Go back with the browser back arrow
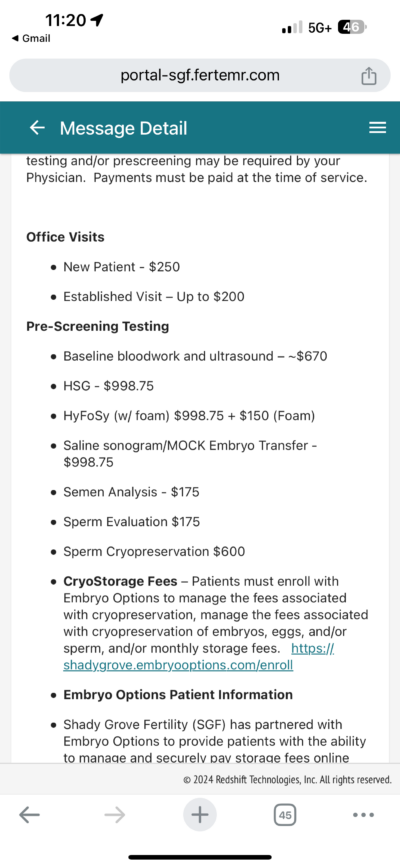The width and height of the screenshot is (400, 867). (29, 814)
